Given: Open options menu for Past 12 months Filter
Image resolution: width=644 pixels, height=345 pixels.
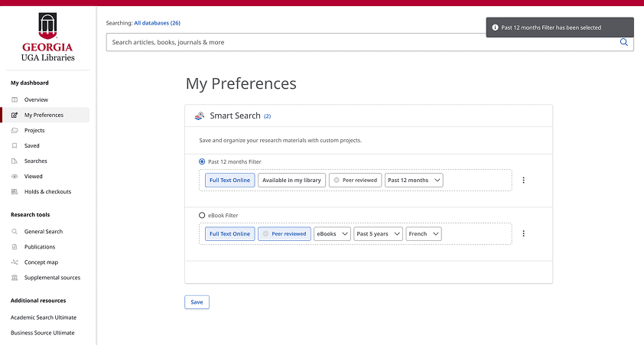Looking at the screenshot, I should pyautogui.click(x=524, y=181).
